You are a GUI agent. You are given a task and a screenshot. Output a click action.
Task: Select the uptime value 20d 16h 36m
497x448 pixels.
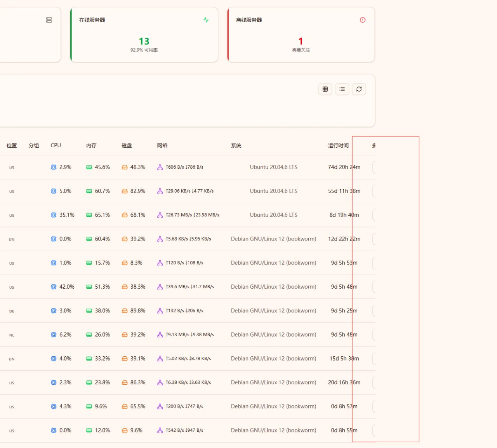pyautogui.click(x=344, y=382)
